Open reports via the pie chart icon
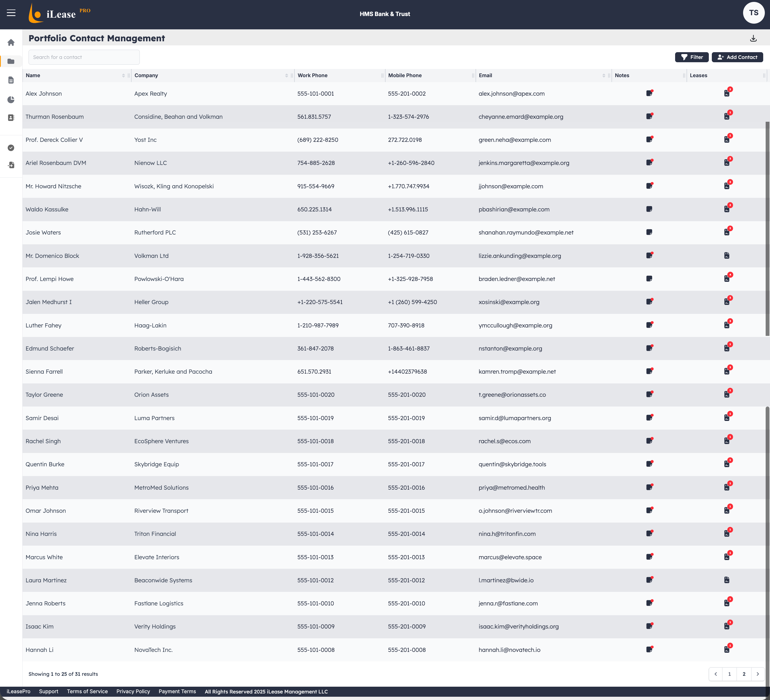Screen dimensions: 770x700 [11, 100]
